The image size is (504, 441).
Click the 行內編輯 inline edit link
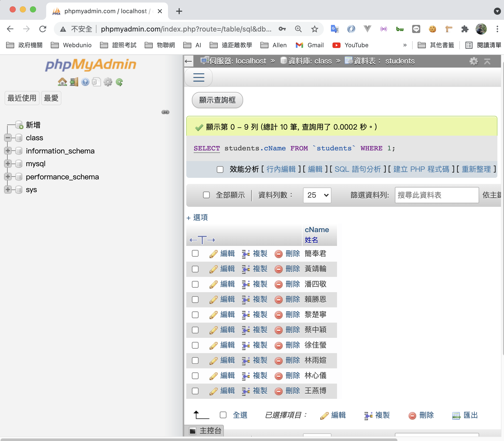click(281, 169)
